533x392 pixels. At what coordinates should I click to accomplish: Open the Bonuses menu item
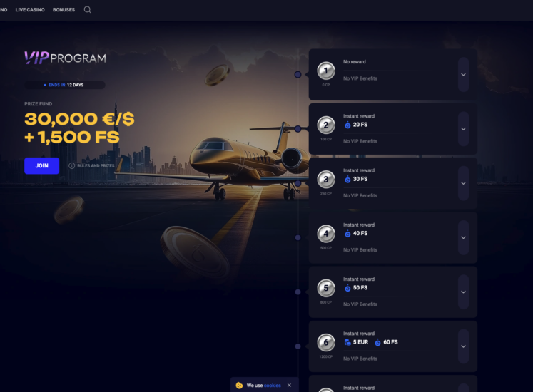click(64, 10)
